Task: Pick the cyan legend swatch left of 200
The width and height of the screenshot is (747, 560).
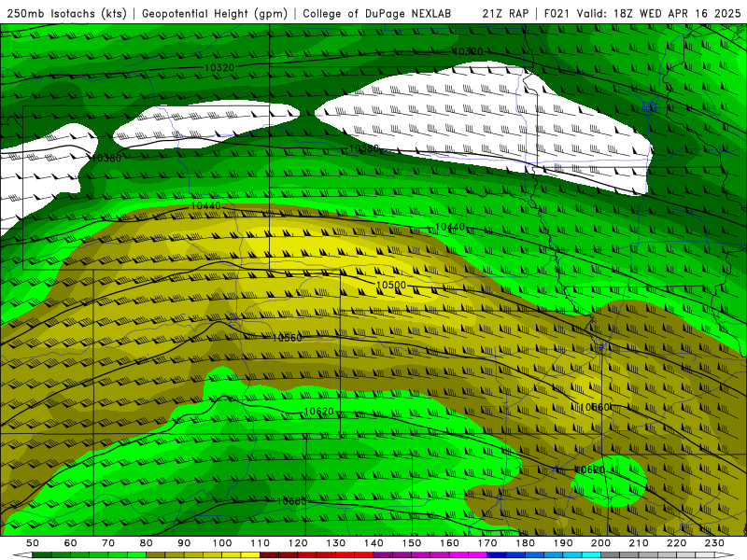Action: click(592, 555)
